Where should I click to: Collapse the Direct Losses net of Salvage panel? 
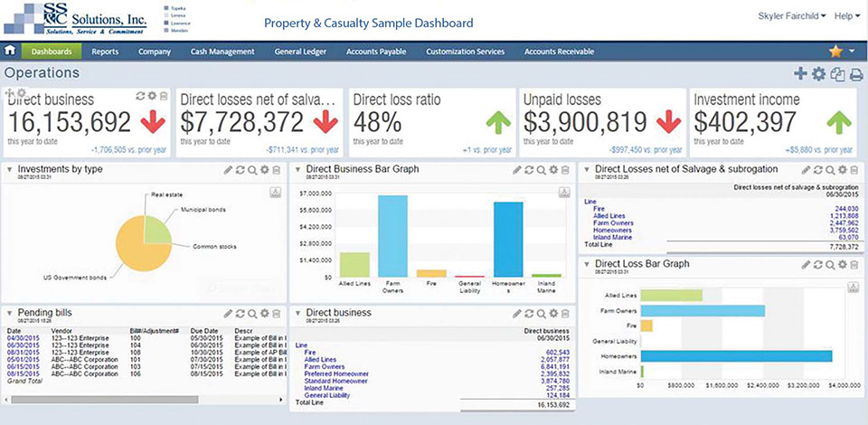click(x=586, y=169)
